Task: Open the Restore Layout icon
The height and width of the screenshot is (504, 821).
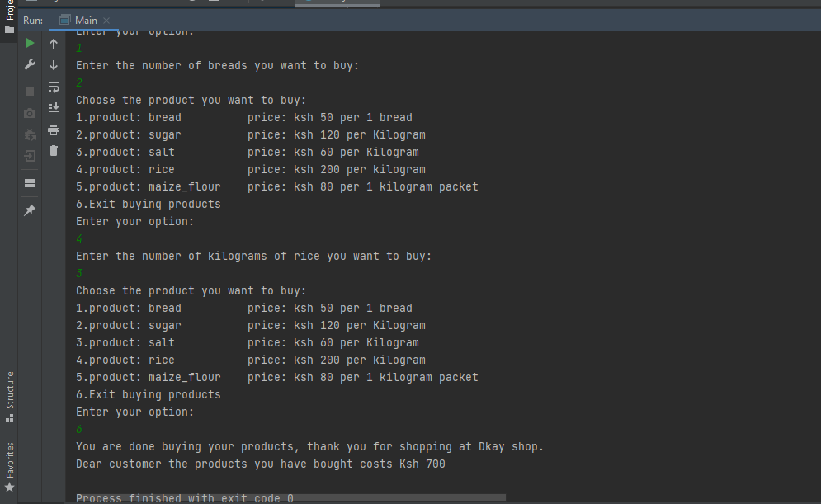Action: [31, 182]
